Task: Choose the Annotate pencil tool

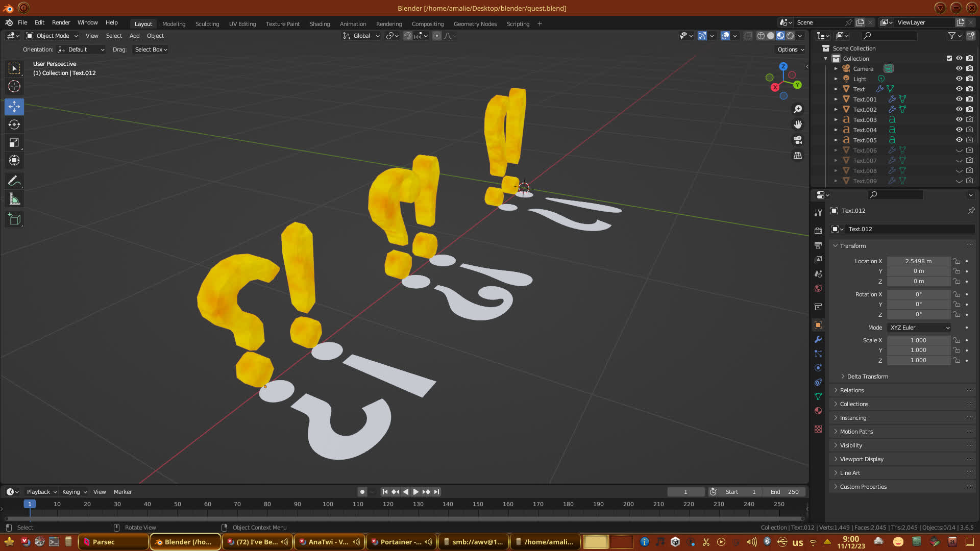Action: click(x=14, y=181)
